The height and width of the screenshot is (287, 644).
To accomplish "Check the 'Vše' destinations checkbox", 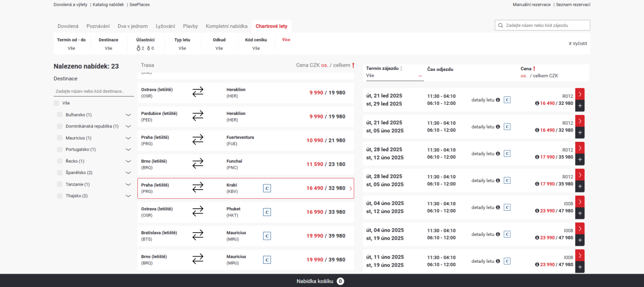I will (x=56, y=103).
